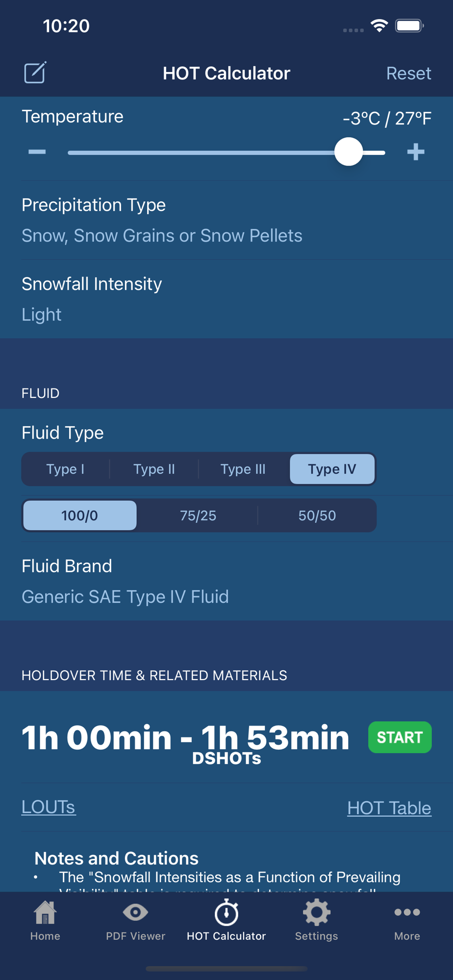Open the Home tab icon
Image resolution: width=453 pixels, height=980 pixels.
45,912
